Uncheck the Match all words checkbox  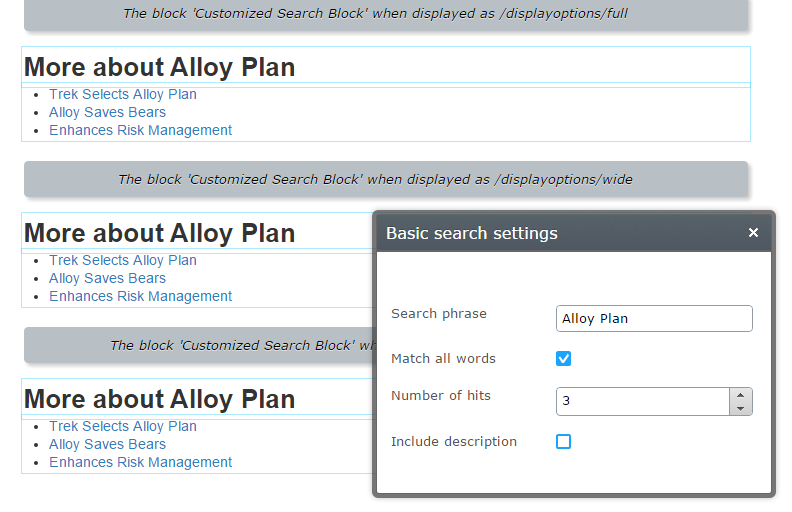click(x=564, y=358)
